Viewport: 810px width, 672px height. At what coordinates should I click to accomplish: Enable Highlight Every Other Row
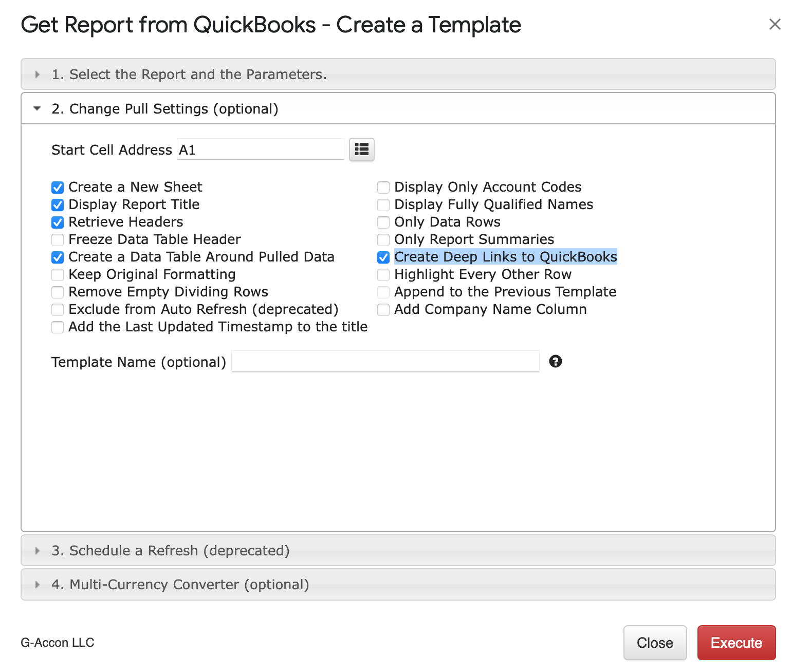[383, 275]
